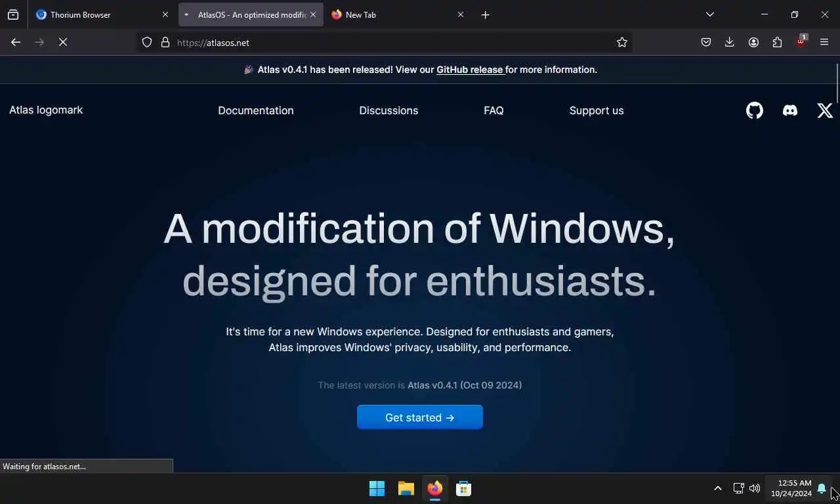Stop loading the page
840x504 pixels.
pos(63,42)
